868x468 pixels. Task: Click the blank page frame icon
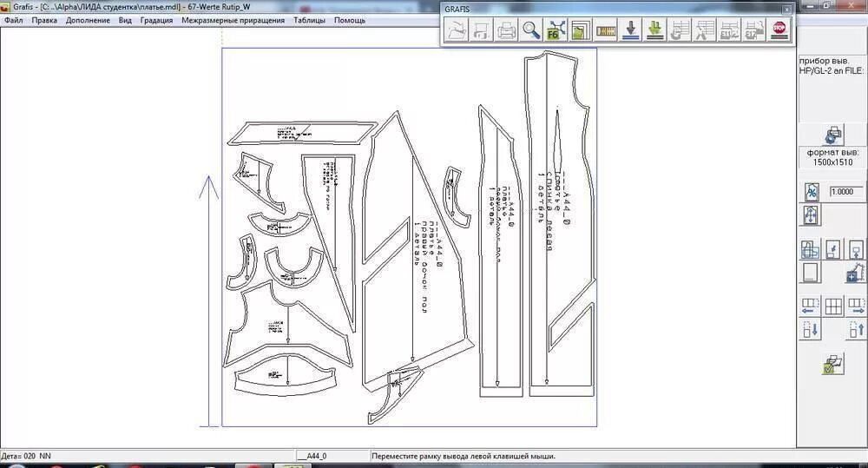(811, 273)
